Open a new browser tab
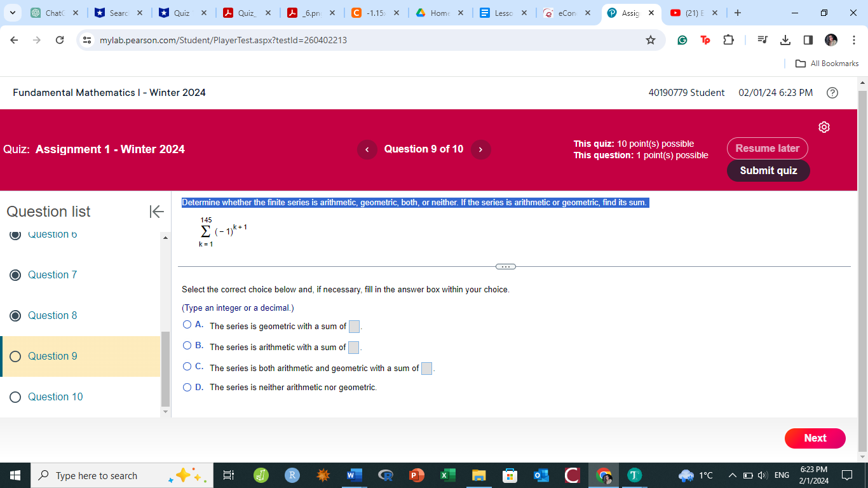This screenshot has height=488, width=868. (x=737, y=13)
